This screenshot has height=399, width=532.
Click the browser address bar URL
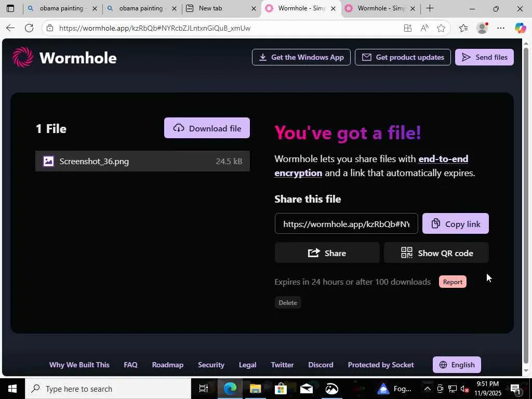(x=155, y=28)
